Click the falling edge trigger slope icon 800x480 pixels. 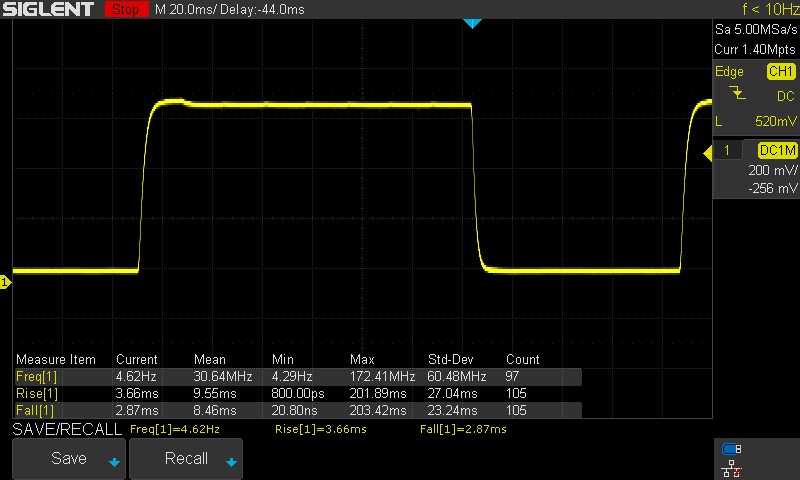tap(738, 94)
